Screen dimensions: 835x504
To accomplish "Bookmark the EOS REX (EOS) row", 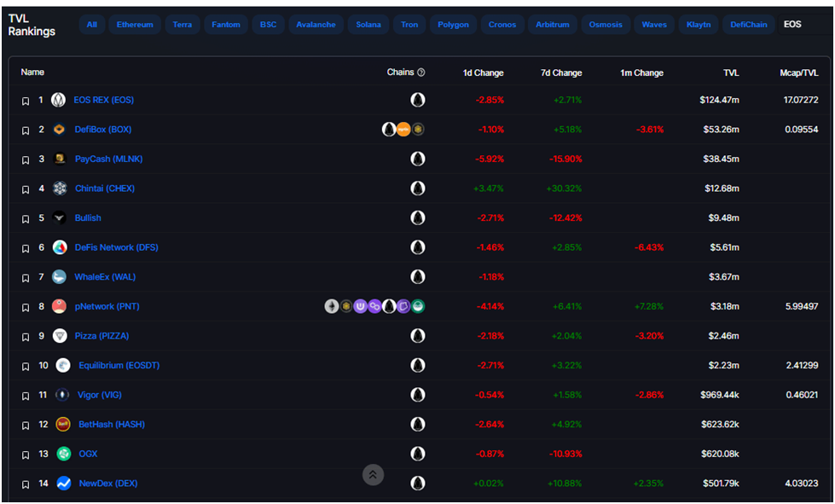I will pos(25,101).
